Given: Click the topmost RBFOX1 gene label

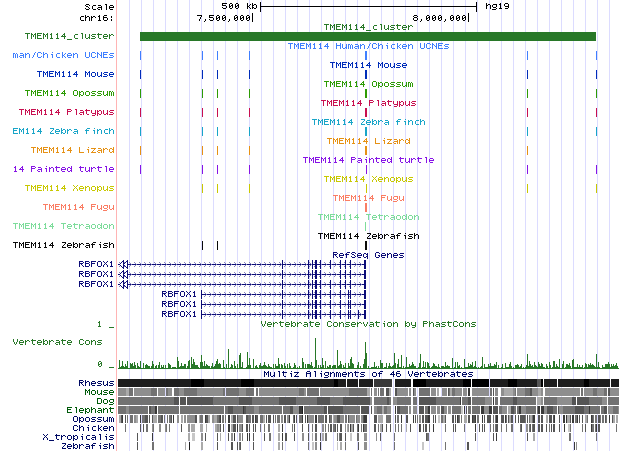Looking at the screenshot, I should tap(97, 264).
